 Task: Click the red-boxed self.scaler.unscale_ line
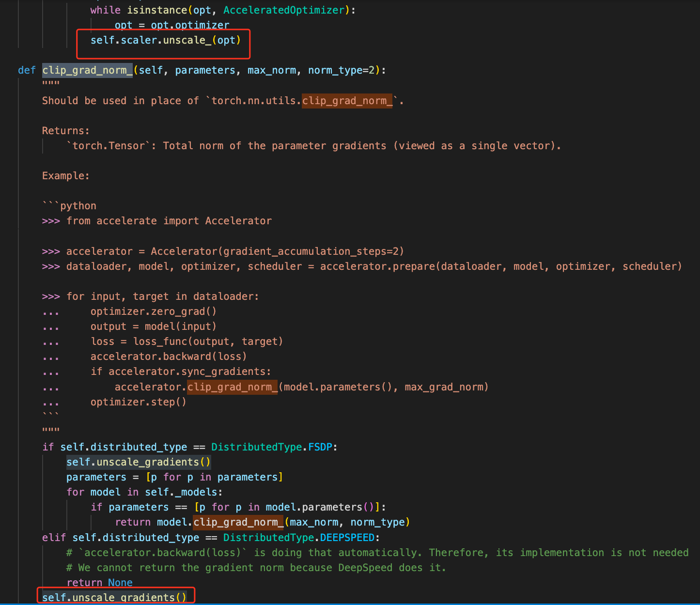pyautogui.click(x=165, y=40)
